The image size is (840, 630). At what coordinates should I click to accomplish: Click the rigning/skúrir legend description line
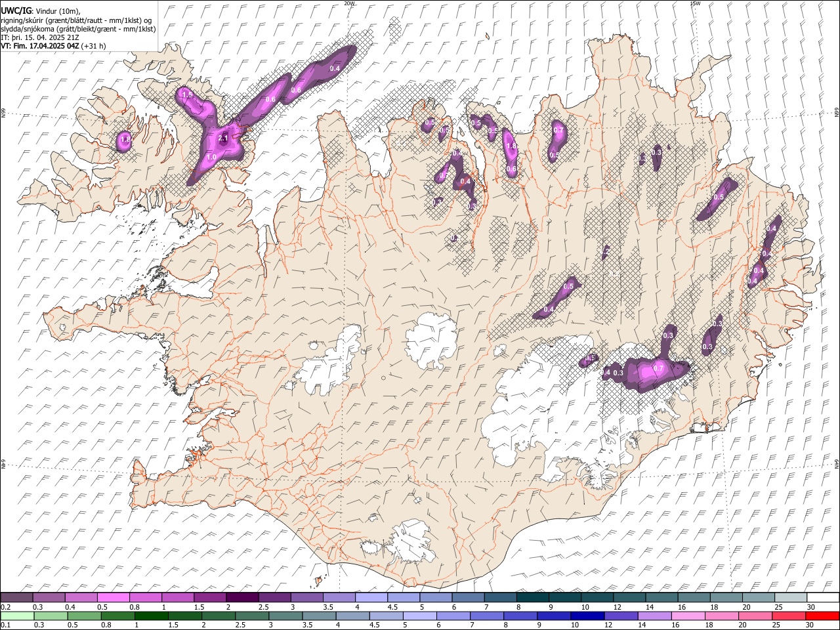[76, 20]
